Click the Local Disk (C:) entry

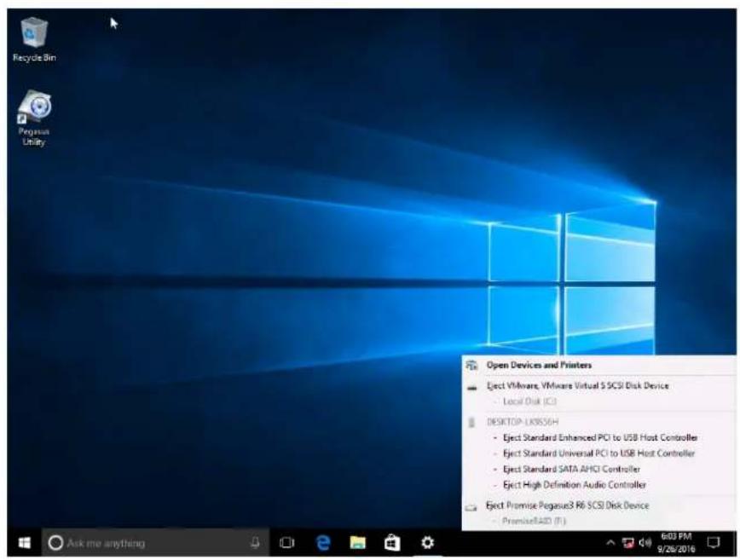[x=529, y=401]
